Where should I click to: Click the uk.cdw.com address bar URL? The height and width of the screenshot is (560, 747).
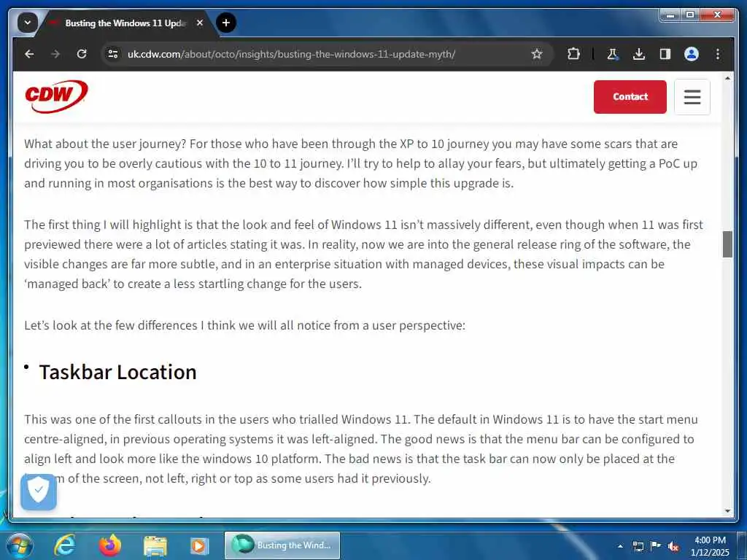[291, 54]
